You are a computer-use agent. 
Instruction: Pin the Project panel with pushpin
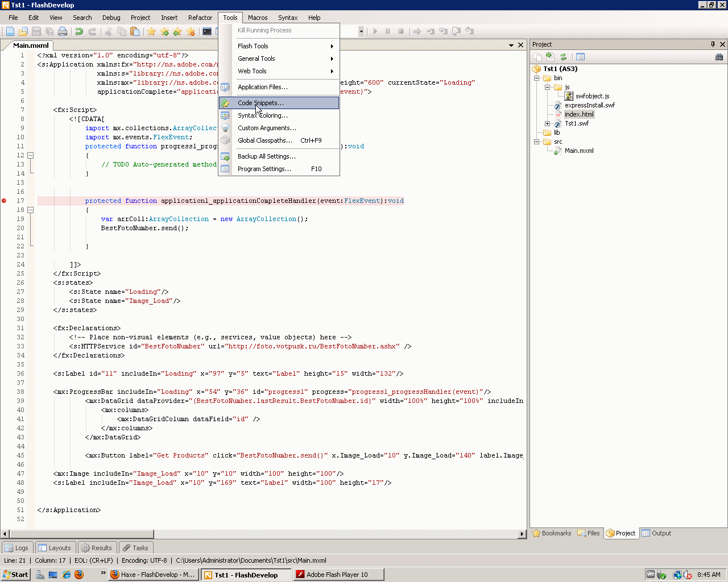coord(713,44)
